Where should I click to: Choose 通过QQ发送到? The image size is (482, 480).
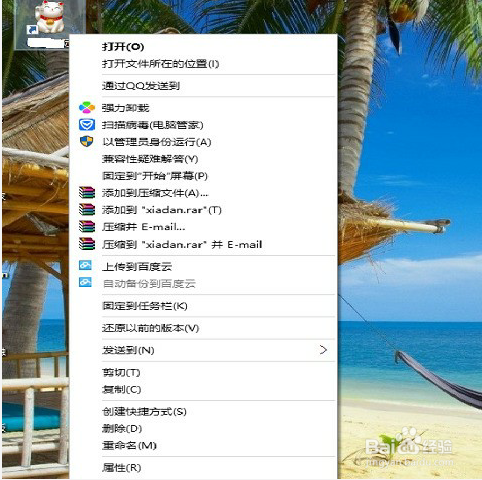tap(141, 86)
